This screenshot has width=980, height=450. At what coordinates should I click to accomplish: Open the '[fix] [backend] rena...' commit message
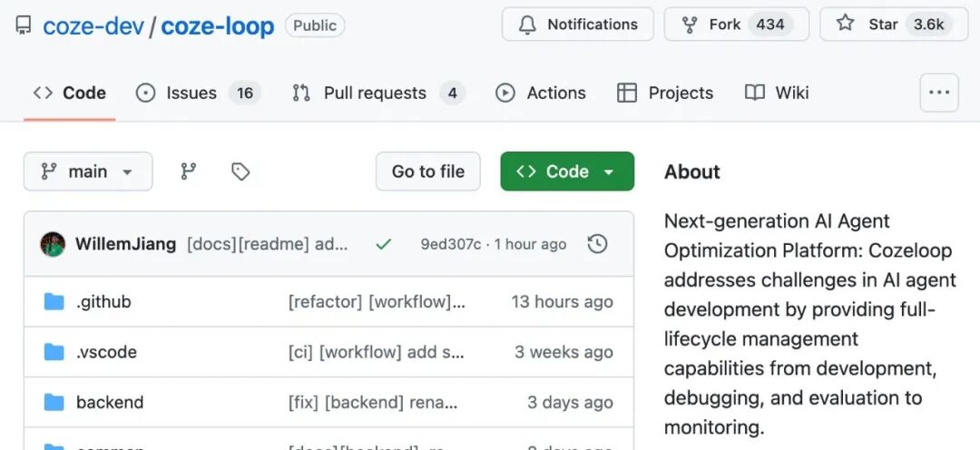pyautogui.click(x=373, y=402)
